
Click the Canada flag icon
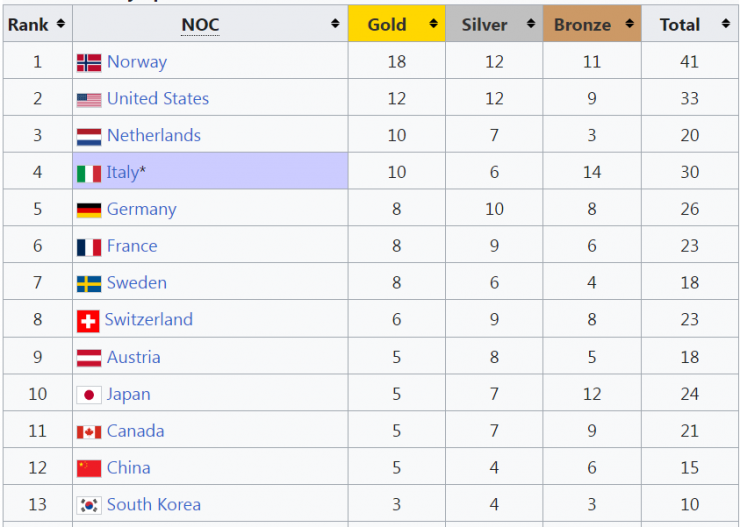(x=89, y=432)
